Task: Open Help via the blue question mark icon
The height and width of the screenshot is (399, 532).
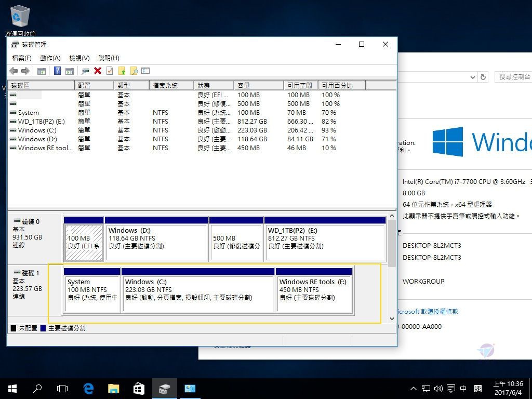Action: point(57,71)
